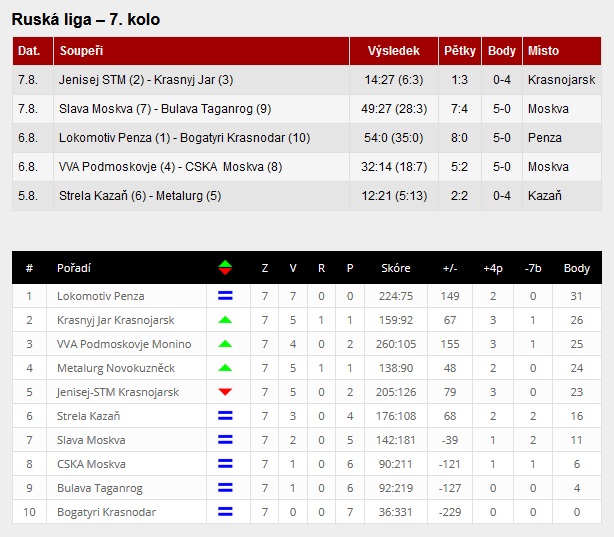
Task: Click green up arrow for VVA Podmoskovje Monino
Action: click(225, 344)
